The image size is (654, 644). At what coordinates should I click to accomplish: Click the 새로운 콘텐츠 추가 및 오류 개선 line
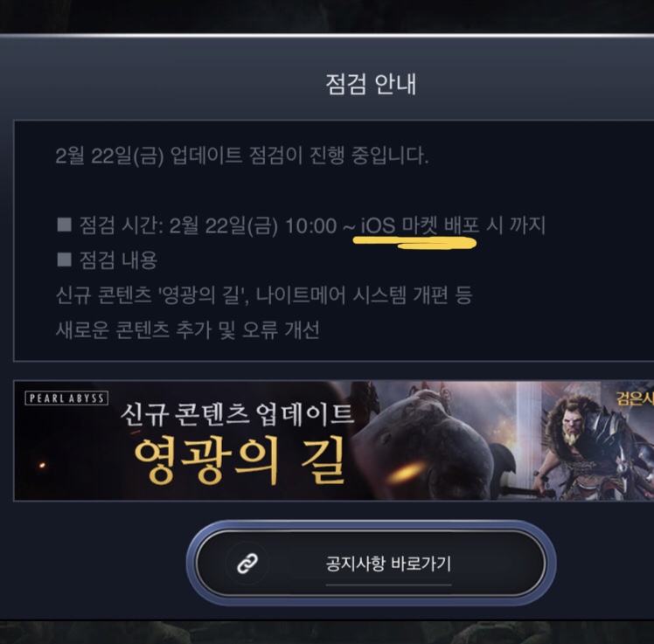188,329
